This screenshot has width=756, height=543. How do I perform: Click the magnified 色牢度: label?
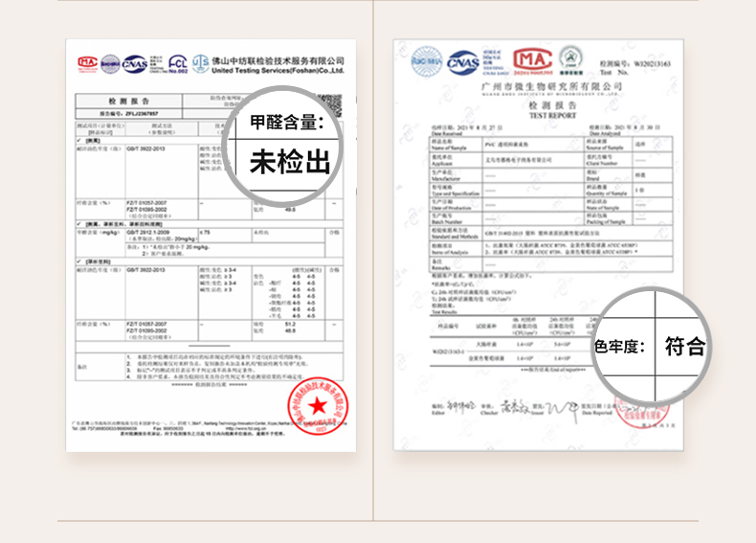coord(619,346)
